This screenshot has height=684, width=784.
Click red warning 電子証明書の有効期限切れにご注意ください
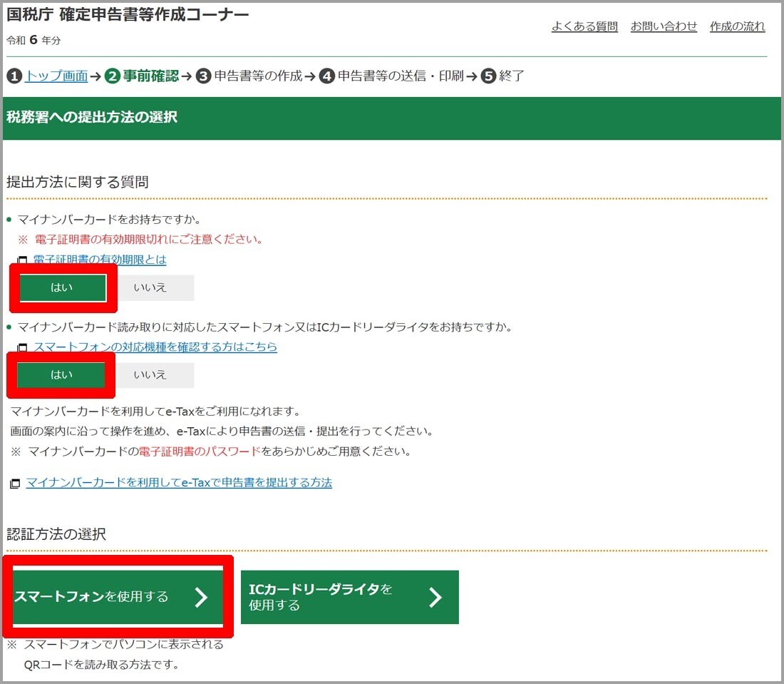(148, 239)
